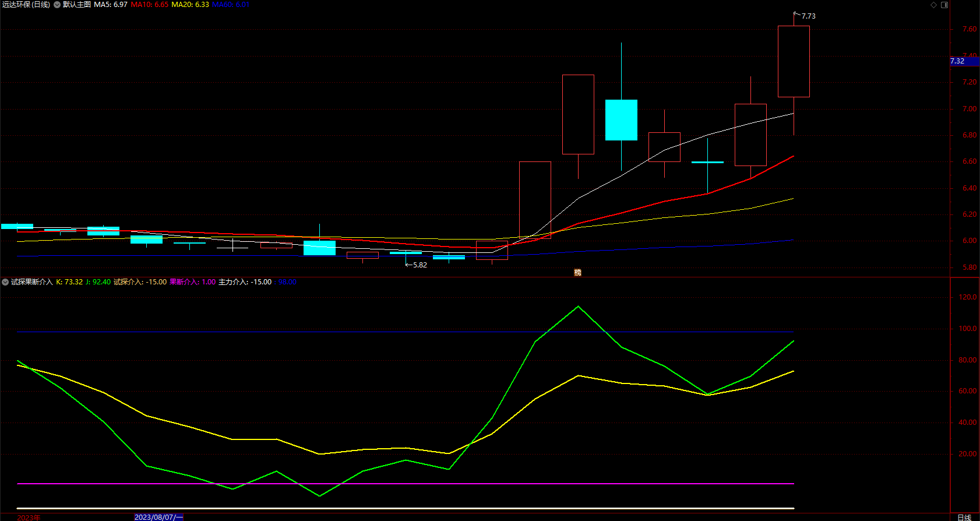Click the blue MA60 label

pyautogui.click(x=230, y=5)
